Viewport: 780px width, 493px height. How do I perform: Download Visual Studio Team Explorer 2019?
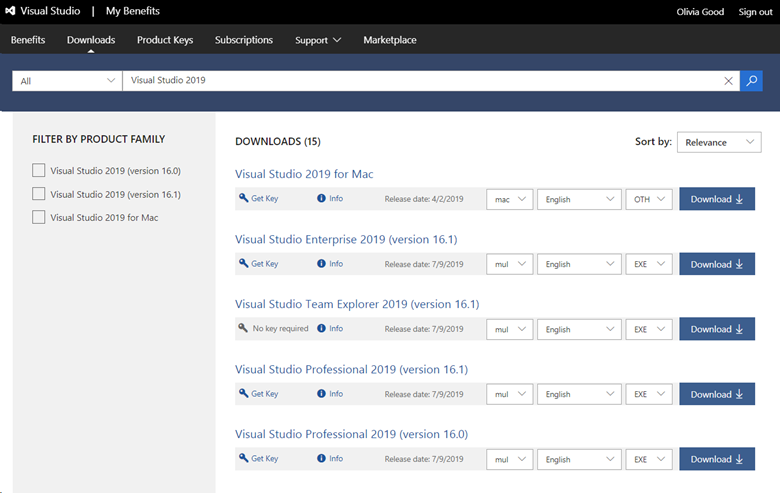717,329
